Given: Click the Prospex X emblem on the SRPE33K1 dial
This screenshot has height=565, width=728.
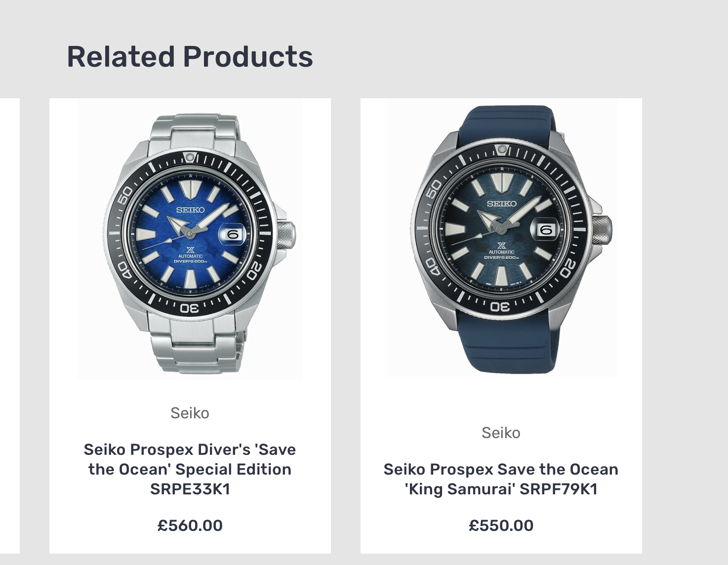Looking at the screenshot, I should point(190,250).
